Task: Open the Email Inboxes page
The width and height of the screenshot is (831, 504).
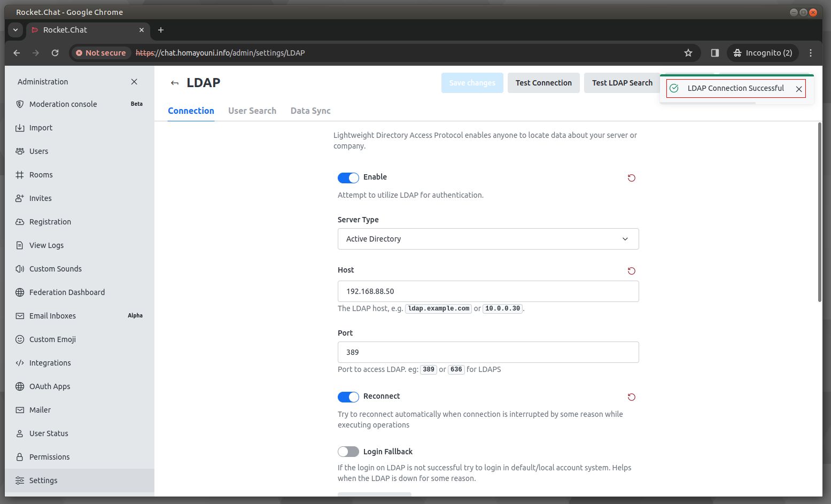Action: click(80, 316)
